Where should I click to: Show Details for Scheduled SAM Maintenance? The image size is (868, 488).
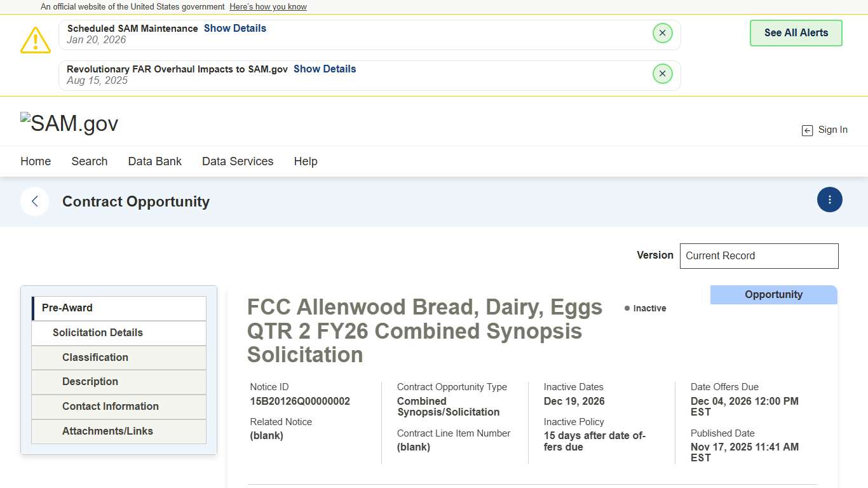pyautogui.click(x=234, y=28)
